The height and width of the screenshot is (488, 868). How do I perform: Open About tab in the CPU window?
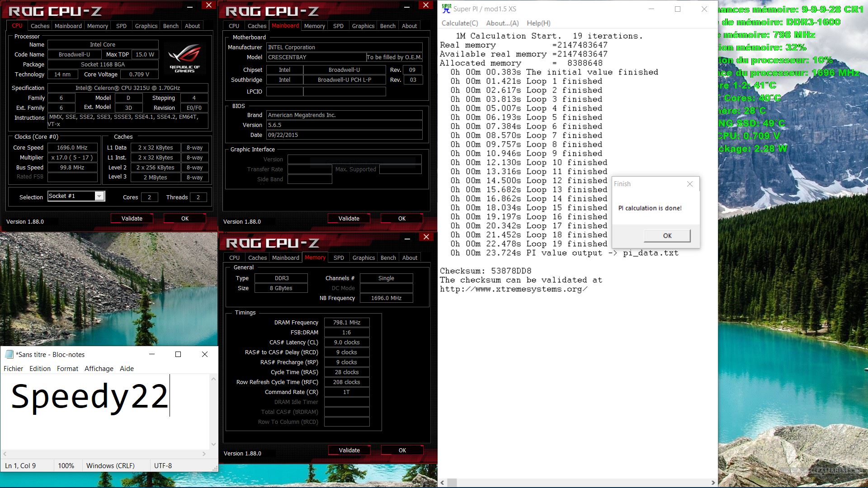pos(192,26)
